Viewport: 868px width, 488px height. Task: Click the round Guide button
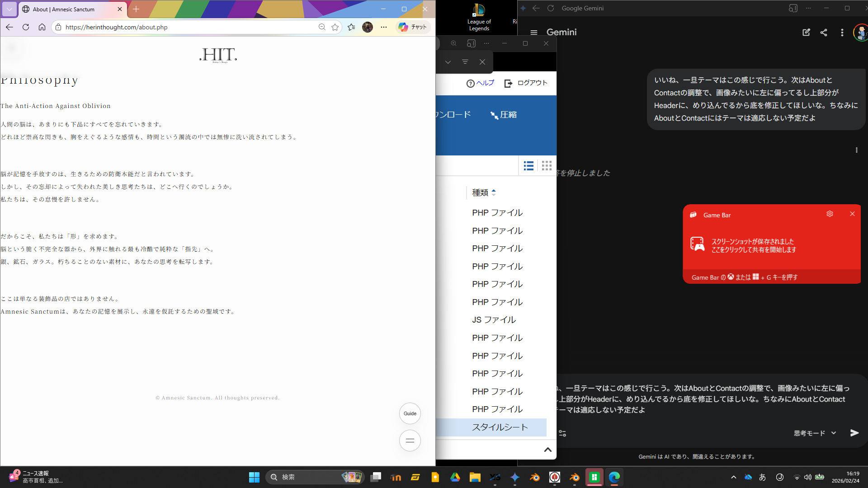pos(410,413)
